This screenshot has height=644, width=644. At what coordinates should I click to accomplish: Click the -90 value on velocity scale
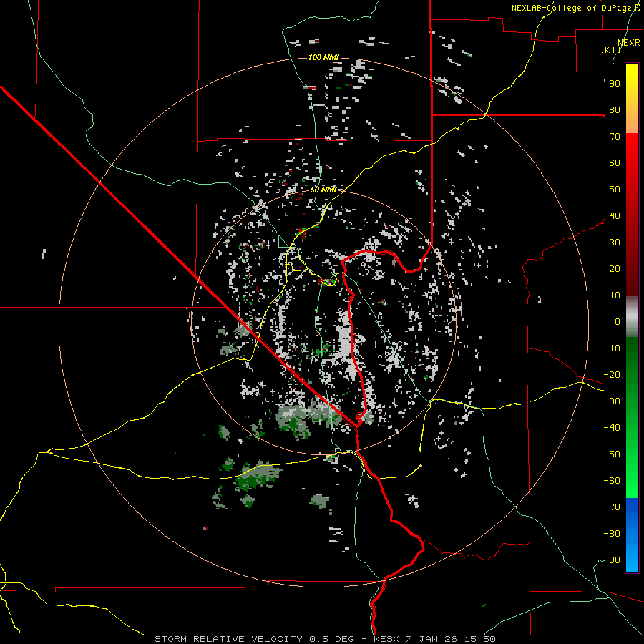[x=612, y=560]
